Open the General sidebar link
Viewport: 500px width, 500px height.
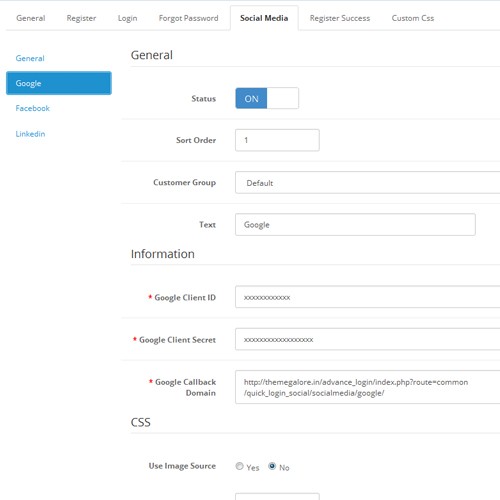30,58
